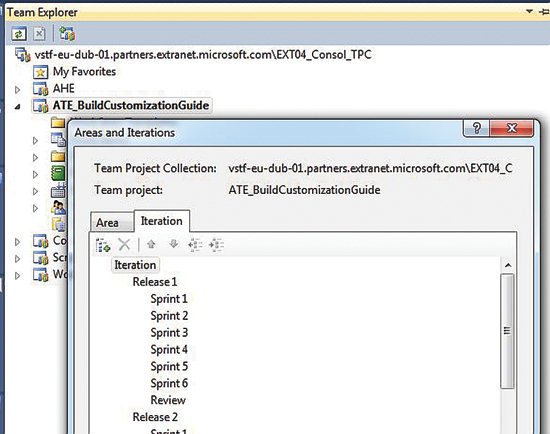Click the Refresh icon in Team Explorer toolbar
The image size is (550, 434).
(19, 34)
